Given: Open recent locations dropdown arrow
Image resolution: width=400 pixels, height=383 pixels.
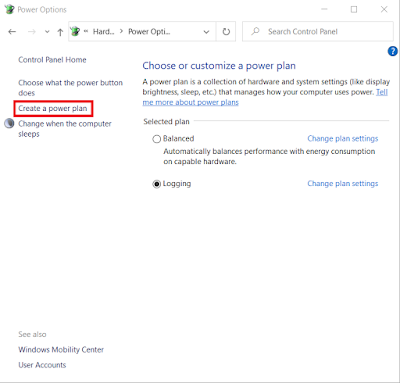Looking at the screenshot, I should pyautogui.click(x=47, y=32).
